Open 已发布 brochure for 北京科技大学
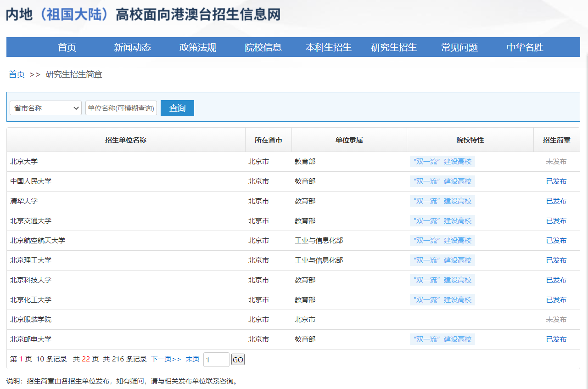 click(556, 280)
